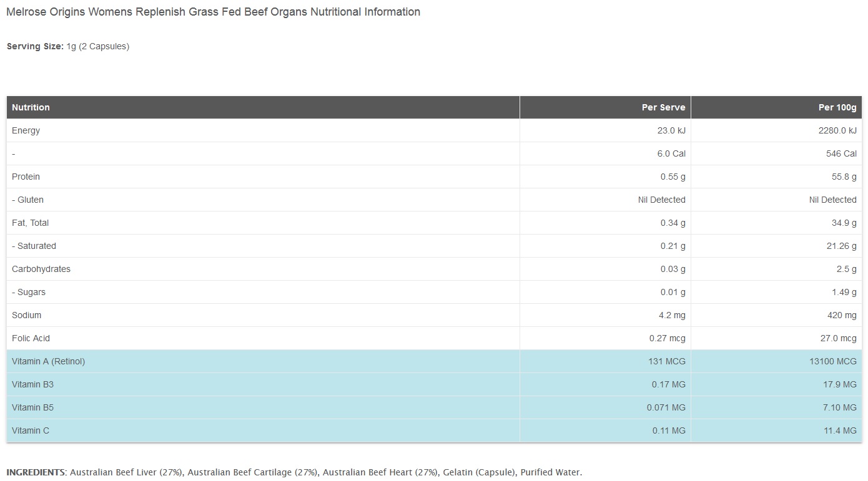868x481 pixels.
Task: Select the 0.55 g protein value
Action: point(673,177)
